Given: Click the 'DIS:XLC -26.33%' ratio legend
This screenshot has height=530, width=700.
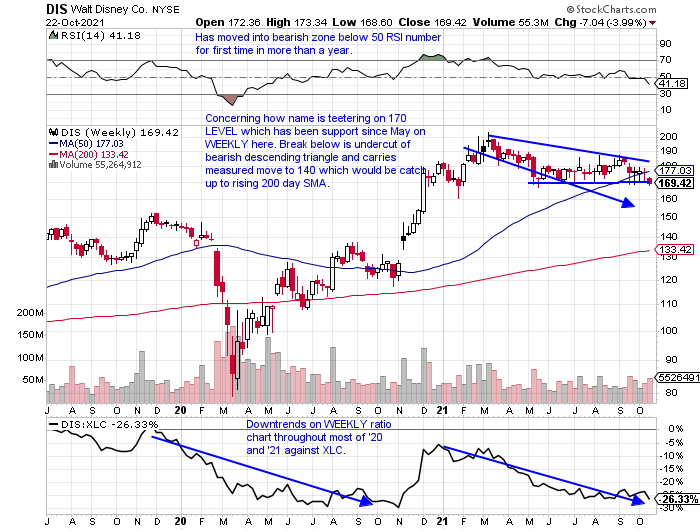Looking at the screenshot, I should coord(109,425).
